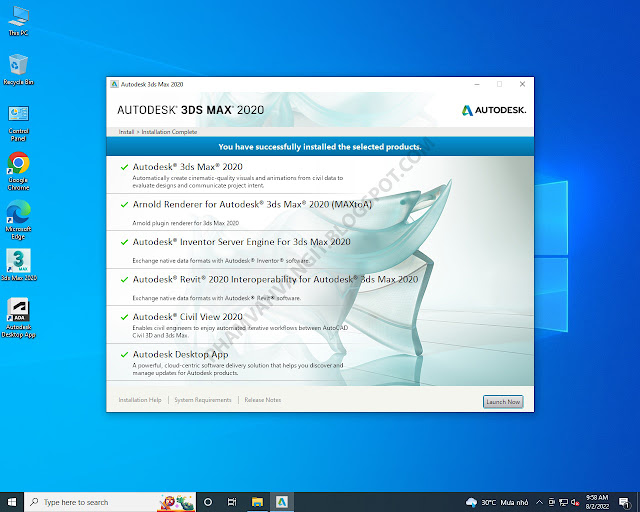Open Task View on taskbar

click(x=232, y=502)
